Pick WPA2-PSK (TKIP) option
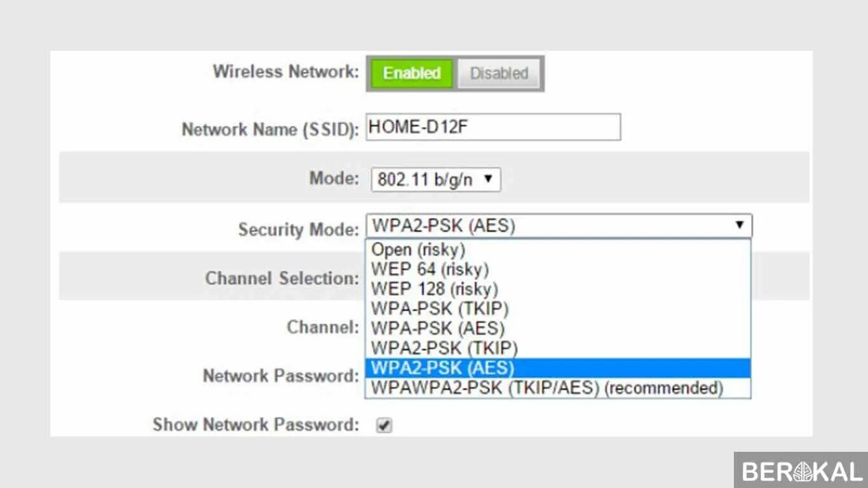Screen dimensions: 868x488 point(444,348)
